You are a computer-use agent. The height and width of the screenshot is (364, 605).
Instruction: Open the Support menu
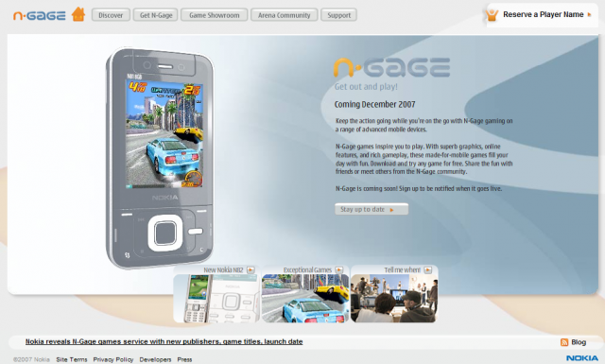[338, 15]
